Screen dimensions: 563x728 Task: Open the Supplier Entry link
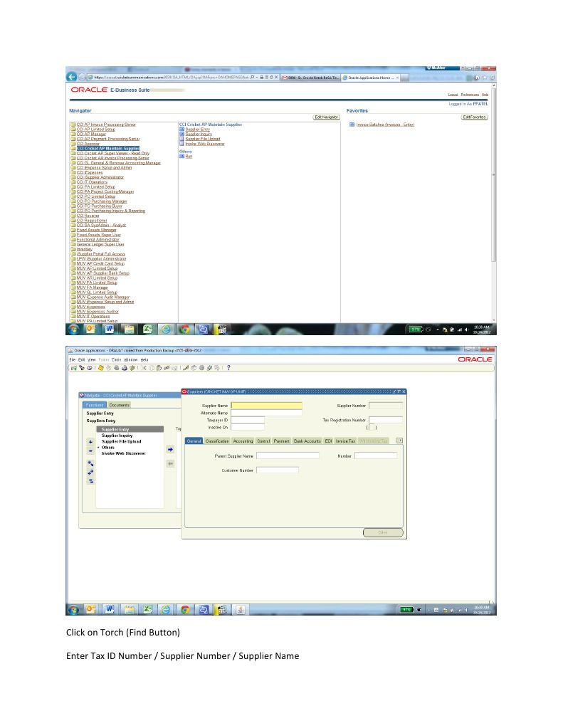(x=197, y=130)
